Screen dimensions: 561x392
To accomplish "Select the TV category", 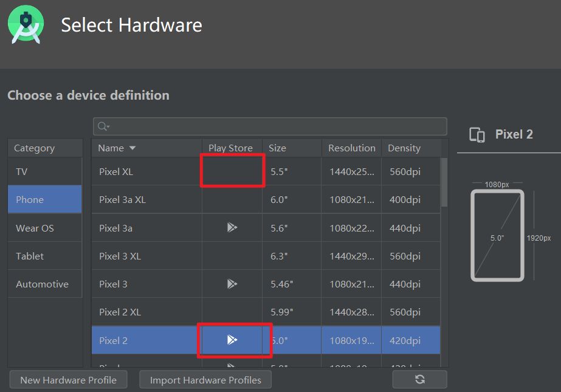I will pos(45,171).
